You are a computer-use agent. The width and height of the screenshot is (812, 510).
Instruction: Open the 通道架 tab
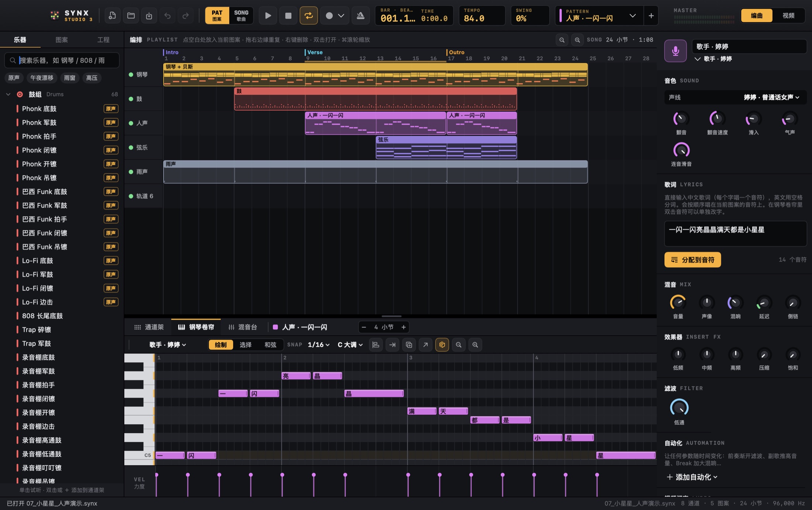149,327
